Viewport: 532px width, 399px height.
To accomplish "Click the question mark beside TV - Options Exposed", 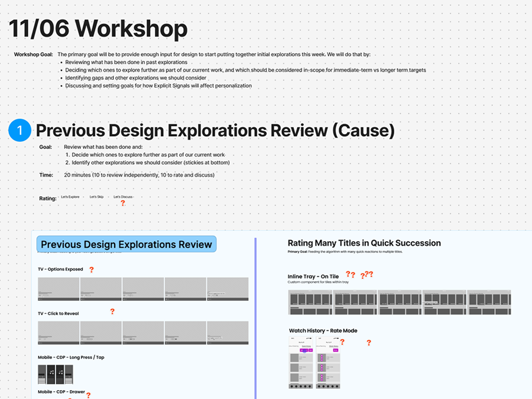I will [92, 270].
